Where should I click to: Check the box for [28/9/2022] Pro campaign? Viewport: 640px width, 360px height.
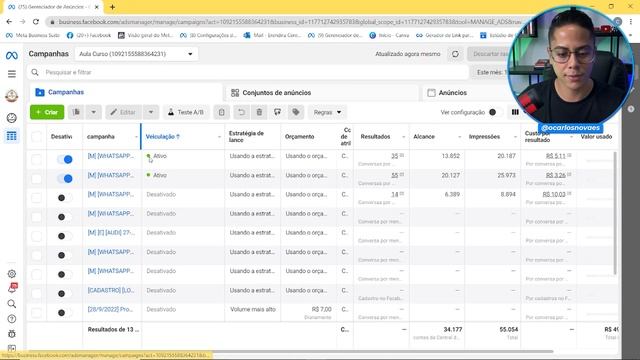pyautogui.click(x=36, y=313)
